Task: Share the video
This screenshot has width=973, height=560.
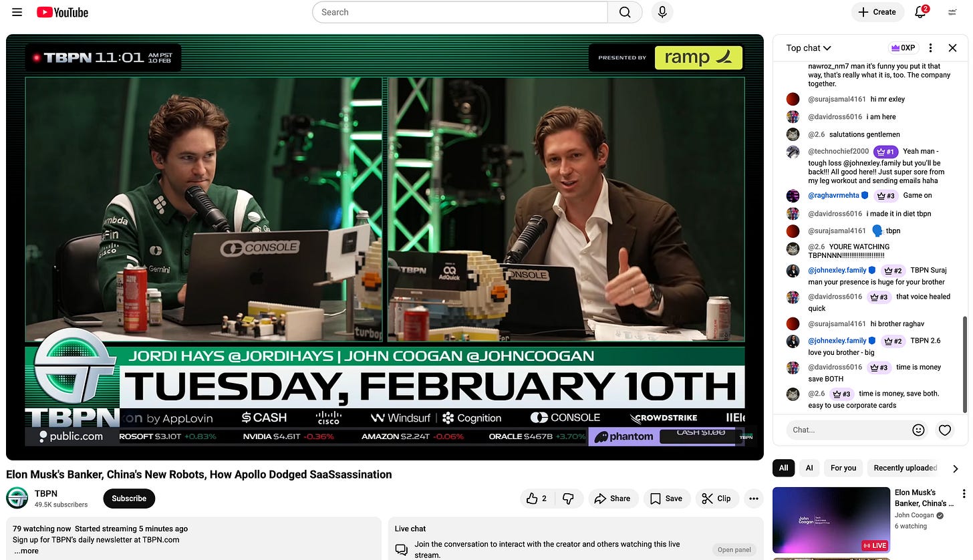Action: [613, 499]
